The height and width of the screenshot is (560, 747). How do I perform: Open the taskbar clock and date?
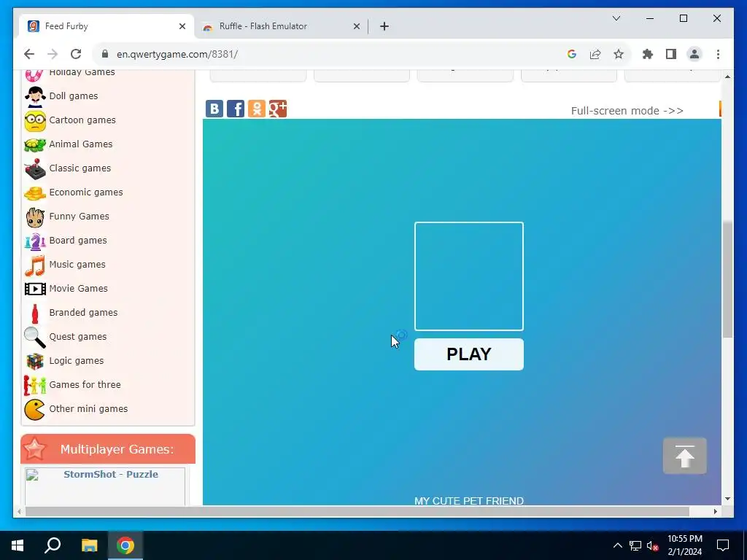[x=684, y=545]
